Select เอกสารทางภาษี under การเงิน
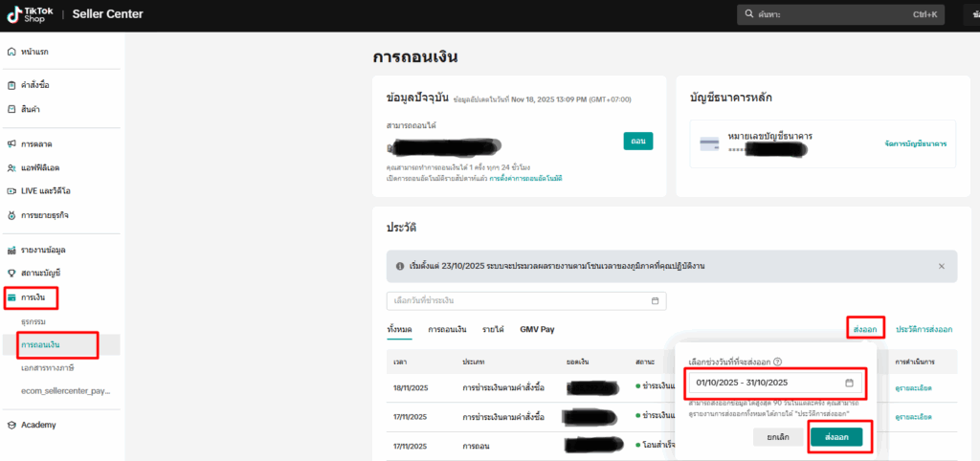The width and height of the screenshot is (980, 461). (48, 368)
